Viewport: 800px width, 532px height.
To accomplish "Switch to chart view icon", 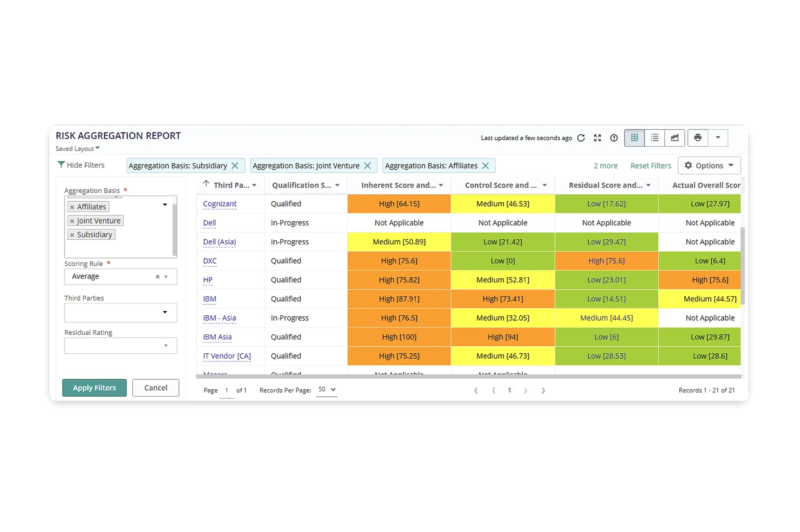I will point(675,138).
